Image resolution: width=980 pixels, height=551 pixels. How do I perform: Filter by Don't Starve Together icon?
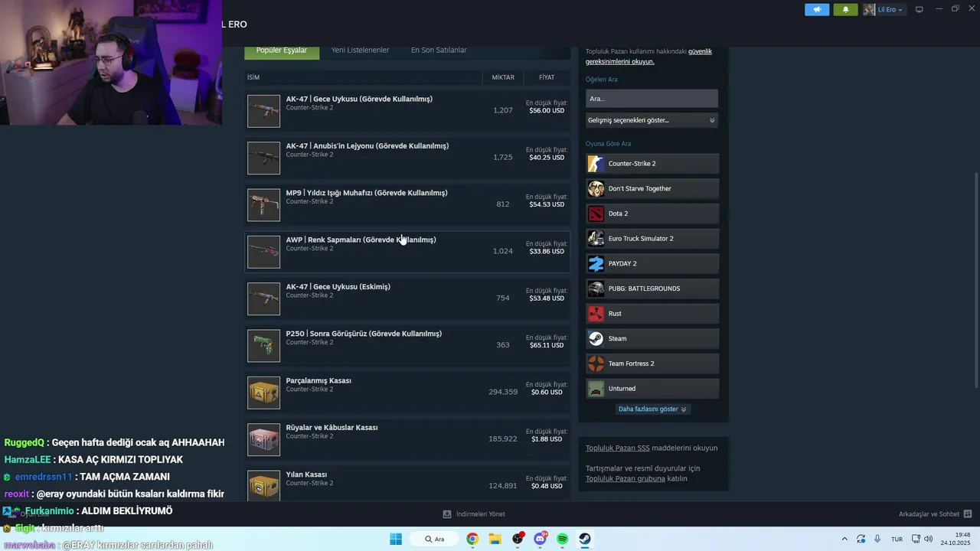click(596, 188)
